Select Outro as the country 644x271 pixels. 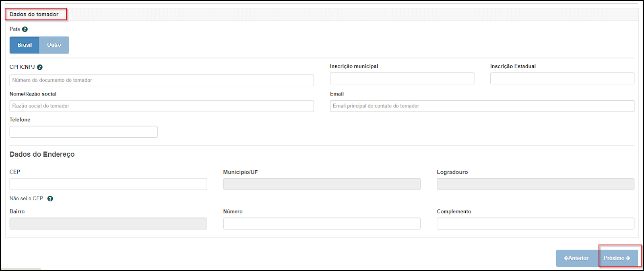click(x=54, y=45)
